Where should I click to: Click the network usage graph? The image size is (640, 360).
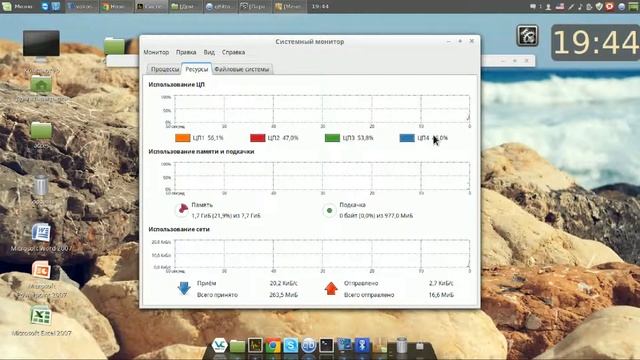click(322, 254)
